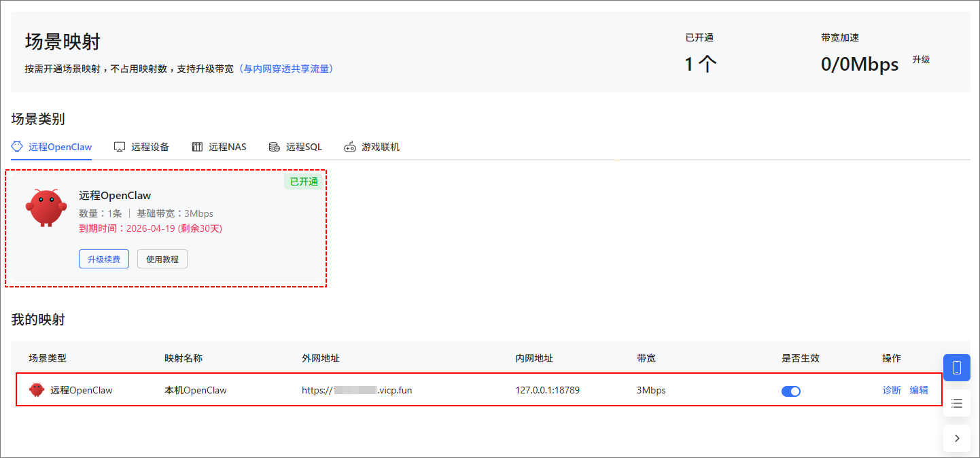Click the 编辑 link to edit the mapping
Screen dimensions: 980x458
[x=918, y=389]
